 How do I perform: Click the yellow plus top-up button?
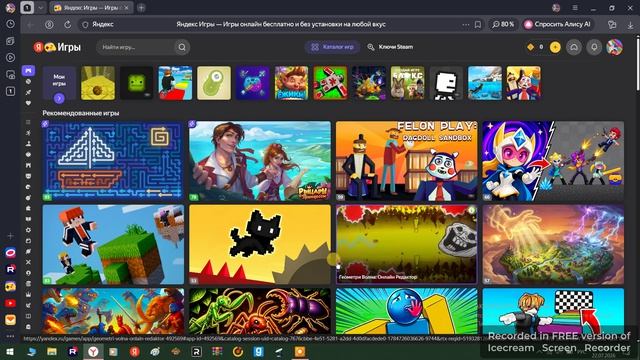555,47
